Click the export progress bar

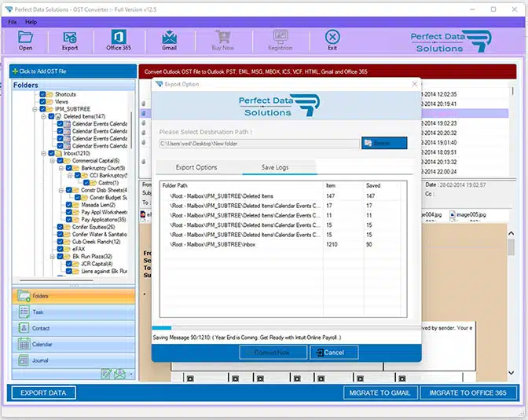(x=286, y=328)
